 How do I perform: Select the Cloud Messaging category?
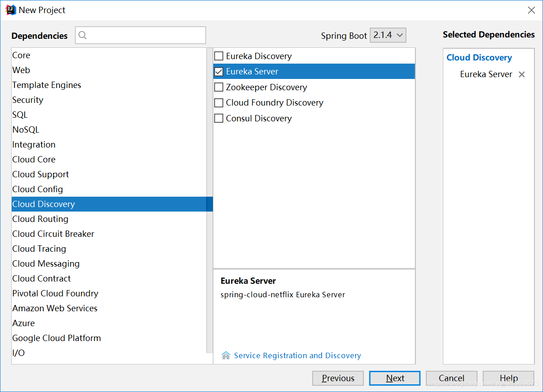point(109,263)
